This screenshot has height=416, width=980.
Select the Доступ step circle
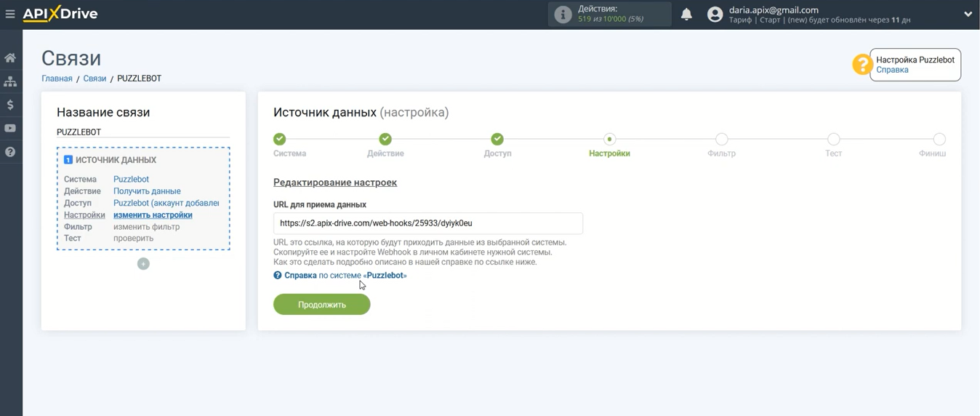point(497,139)
